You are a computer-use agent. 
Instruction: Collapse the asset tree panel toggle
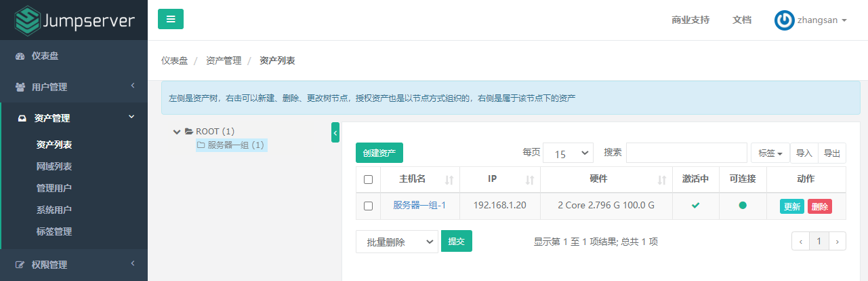pos(335,132)
